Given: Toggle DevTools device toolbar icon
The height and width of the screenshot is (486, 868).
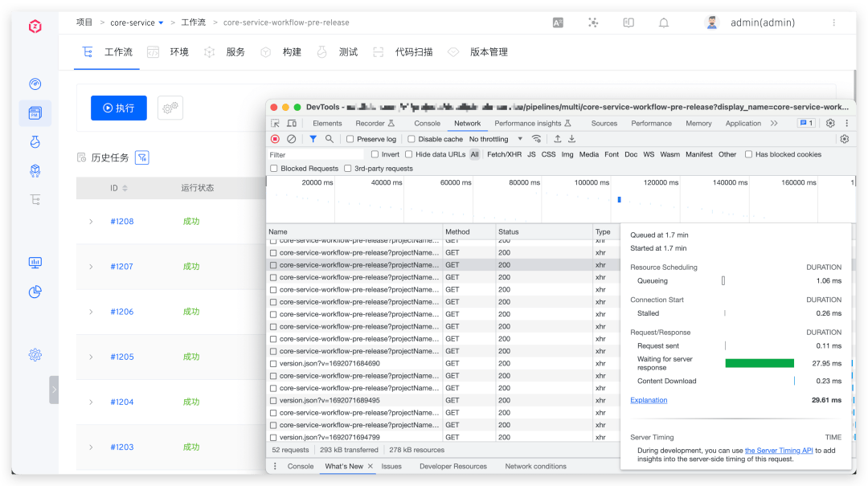Looking at the screenshot, I should click(x=292, y=124).
